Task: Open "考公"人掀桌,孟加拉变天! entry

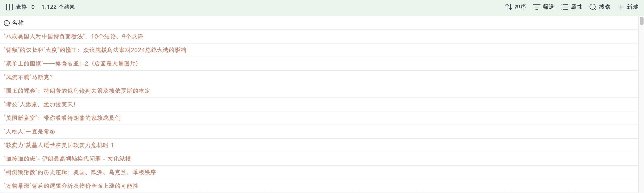Action: pos(40,104)
